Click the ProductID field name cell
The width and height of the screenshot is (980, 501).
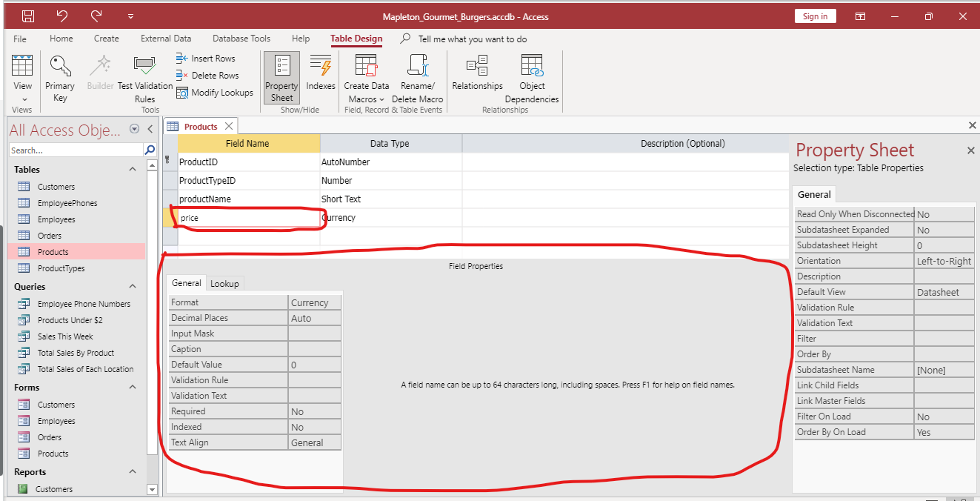pos(249,162)
